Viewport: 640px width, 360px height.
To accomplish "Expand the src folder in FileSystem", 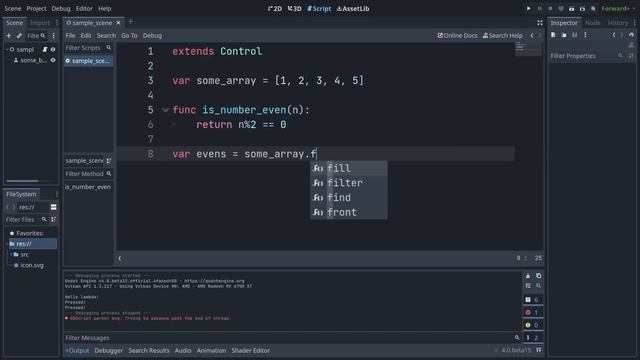I will pos(11,254).
